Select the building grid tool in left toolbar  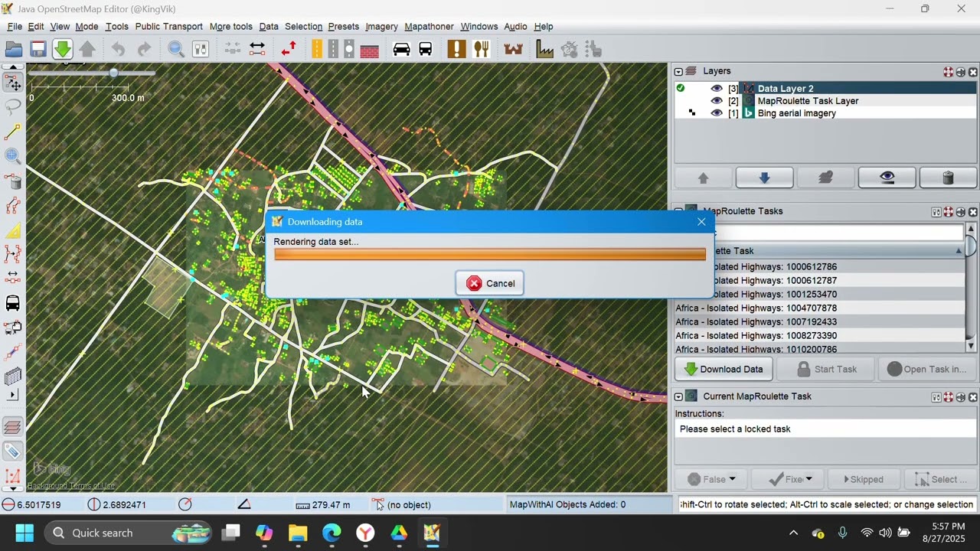tap(13, 377)
